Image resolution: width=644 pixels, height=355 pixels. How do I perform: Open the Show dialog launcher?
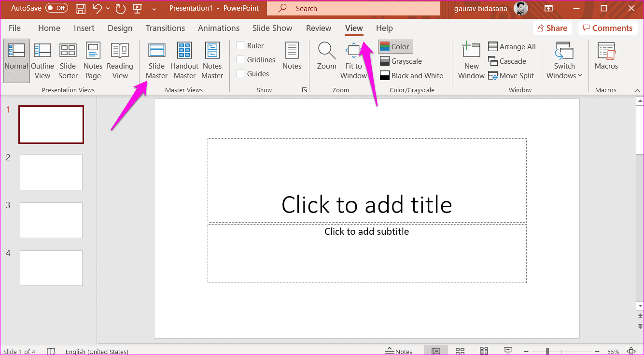[304, 89]
